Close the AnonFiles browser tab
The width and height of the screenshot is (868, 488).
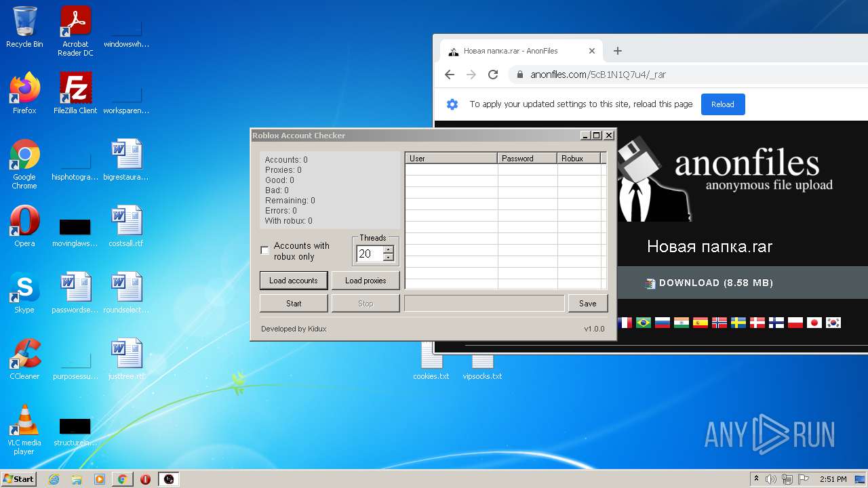click(591, 51)
